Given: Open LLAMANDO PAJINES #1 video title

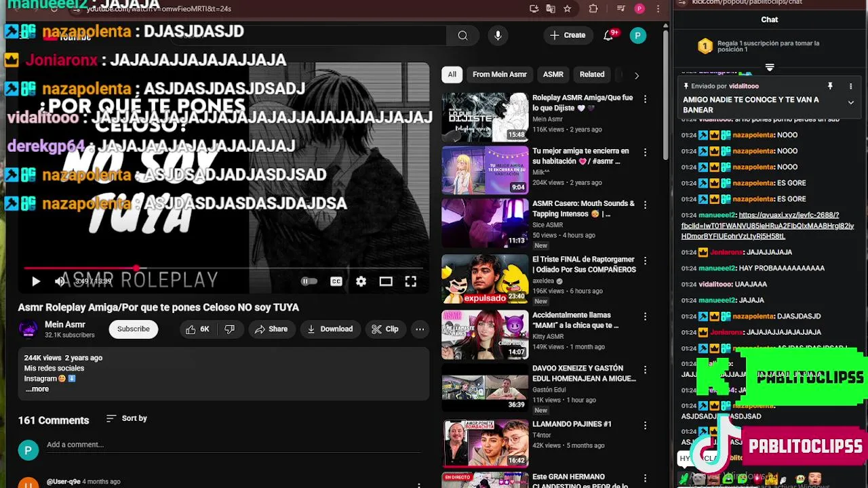Looking at the screenshot, I should click(x=572, y=424).
